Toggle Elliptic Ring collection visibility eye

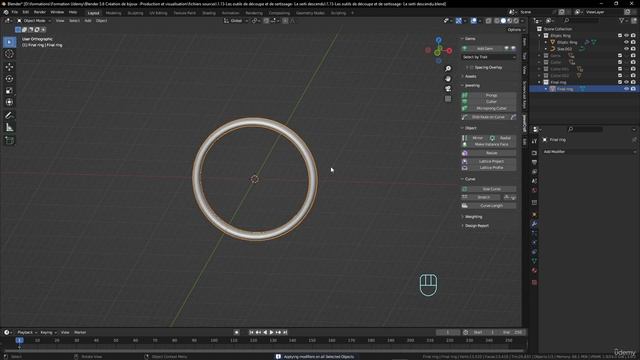tap(627, 36)
